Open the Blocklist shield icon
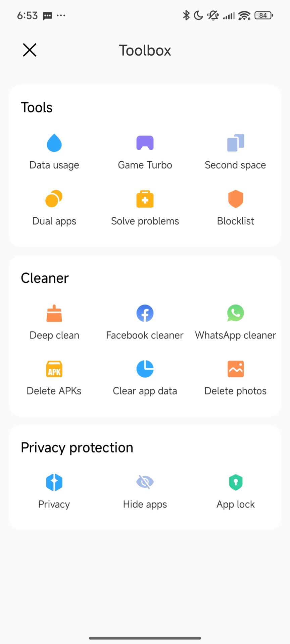 pyautogui.click(x=236, y=199)
